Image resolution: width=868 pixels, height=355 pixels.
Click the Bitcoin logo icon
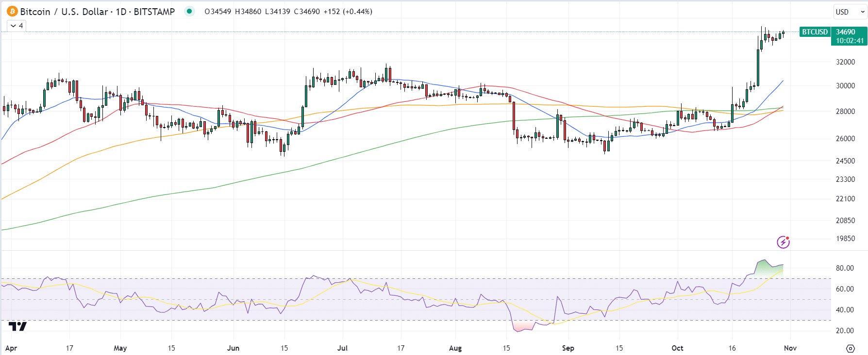[12, 11]
